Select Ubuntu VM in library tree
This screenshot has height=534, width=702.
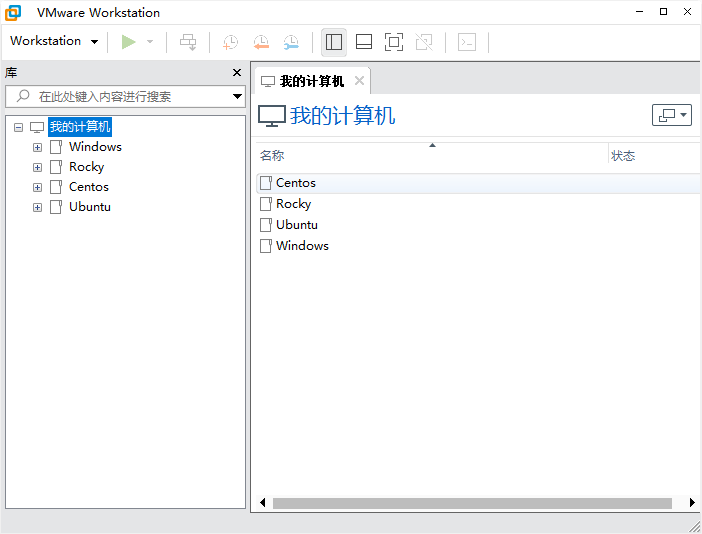tap(90, 207)
